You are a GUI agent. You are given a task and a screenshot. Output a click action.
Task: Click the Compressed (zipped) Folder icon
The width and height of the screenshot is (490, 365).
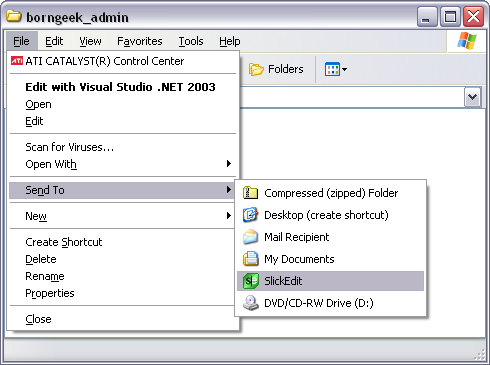(250, 193)
